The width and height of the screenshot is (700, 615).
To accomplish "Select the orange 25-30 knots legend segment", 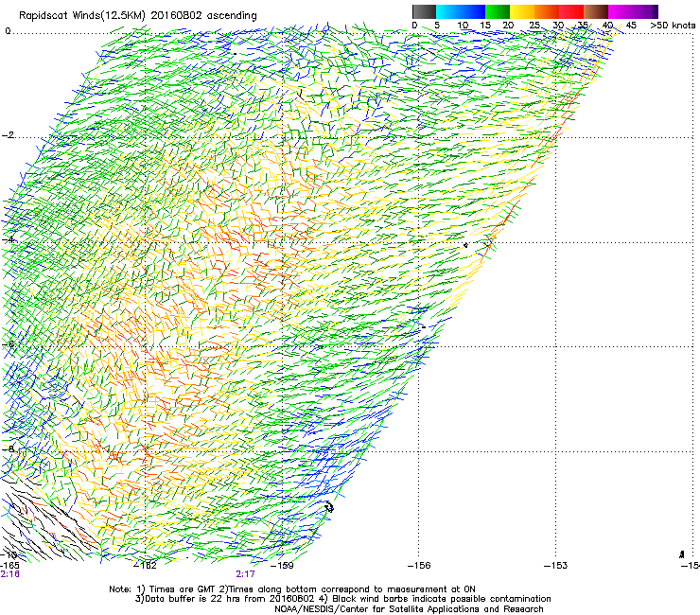I will (547, 11).
